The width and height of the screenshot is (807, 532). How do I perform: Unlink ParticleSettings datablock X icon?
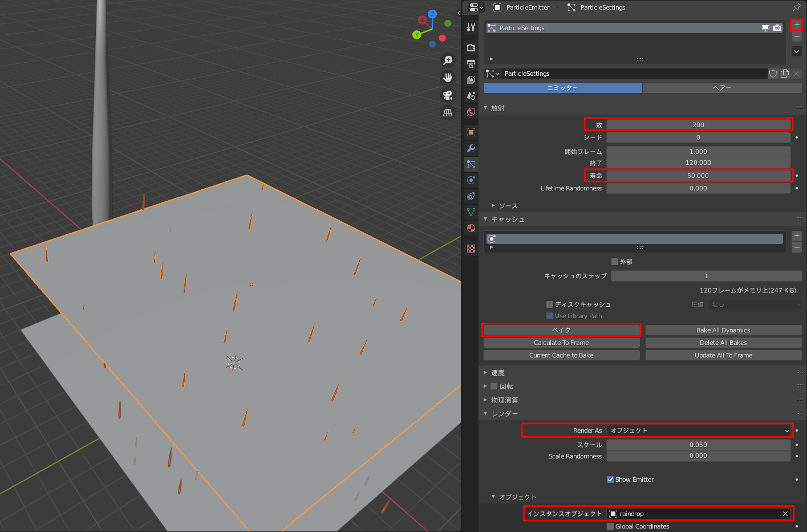(796, 74)
